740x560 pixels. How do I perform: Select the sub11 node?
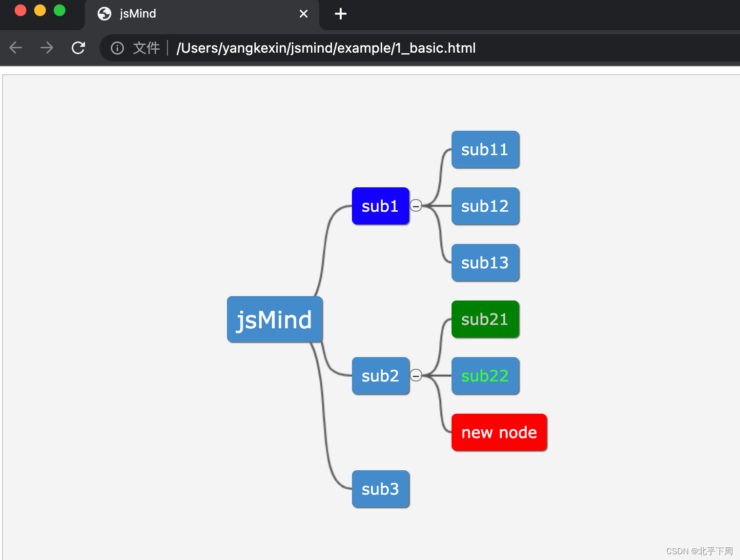point(485,149)
